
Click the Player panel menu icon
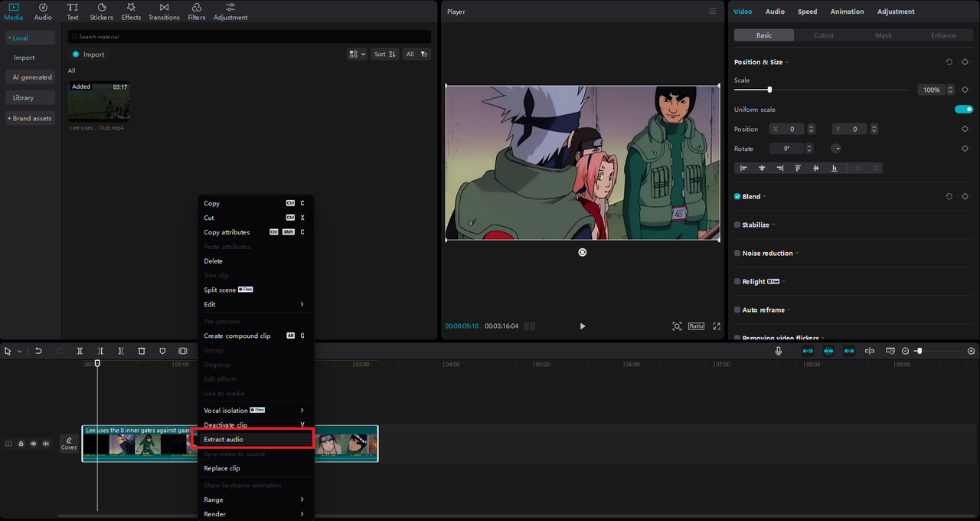coord(713,11)
